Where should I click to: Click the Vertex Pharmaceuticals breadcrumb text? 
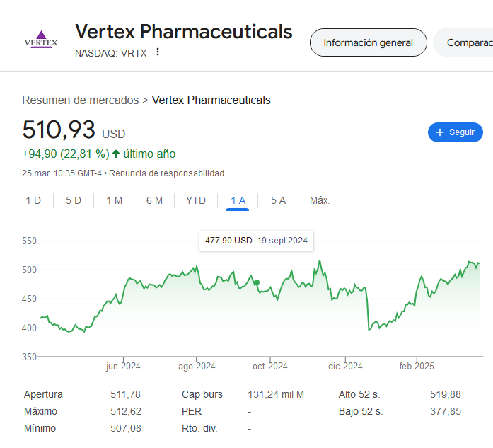click(x=211, y=100)
